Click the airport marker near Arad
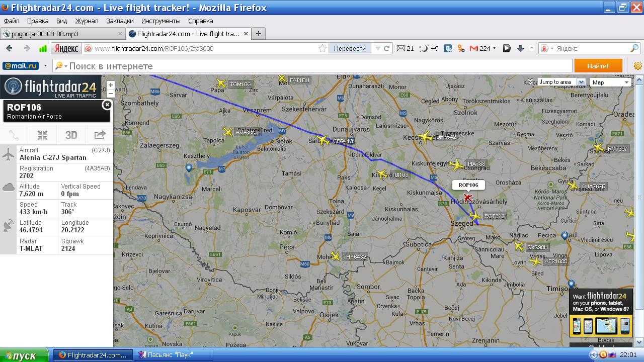 tap(565, 235)
